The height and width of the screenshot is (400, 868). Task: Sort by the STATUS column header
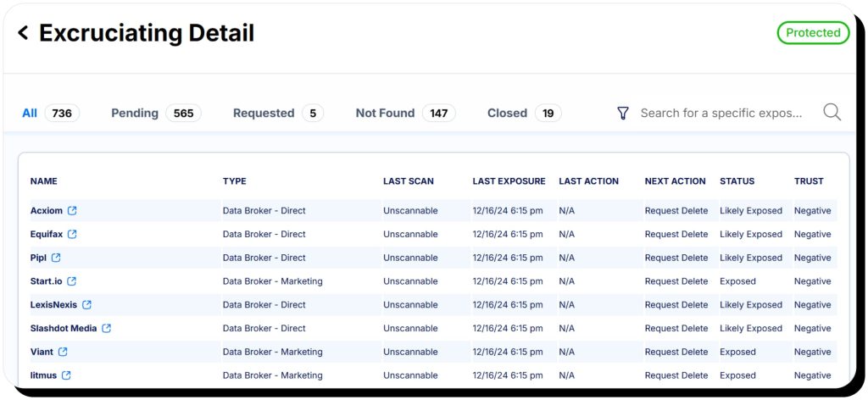pyautogui.click(x=737, y=181)
